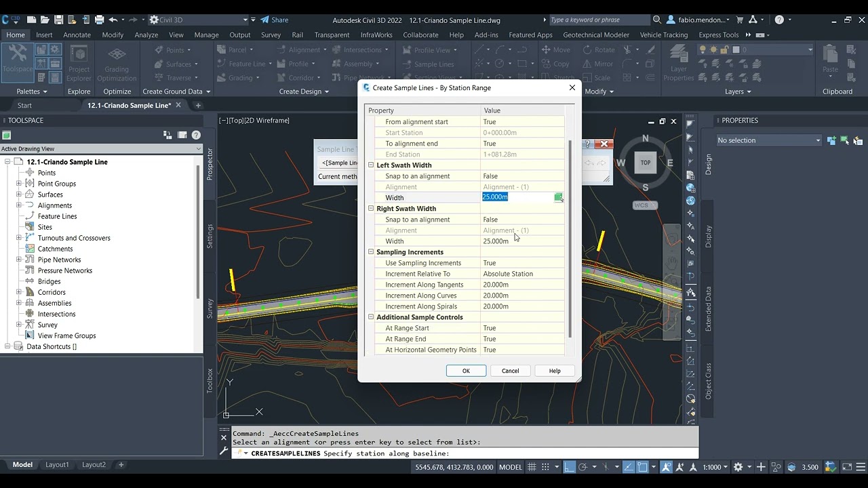Select the Alignments tree item
This screenshot has height=488, width=868.
pyautogui.click(x=55, y=205)
